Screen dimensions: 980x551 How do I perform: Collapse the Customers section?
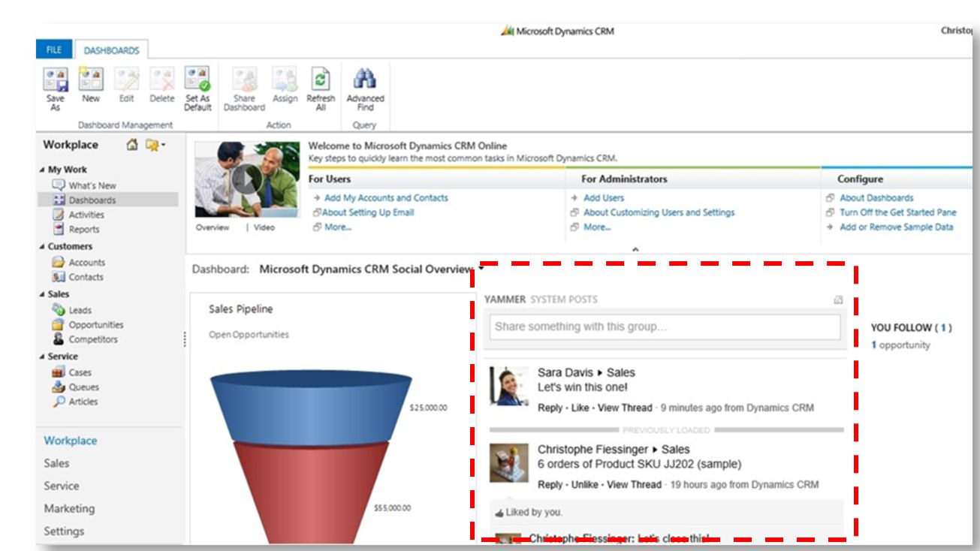[42, 247]
